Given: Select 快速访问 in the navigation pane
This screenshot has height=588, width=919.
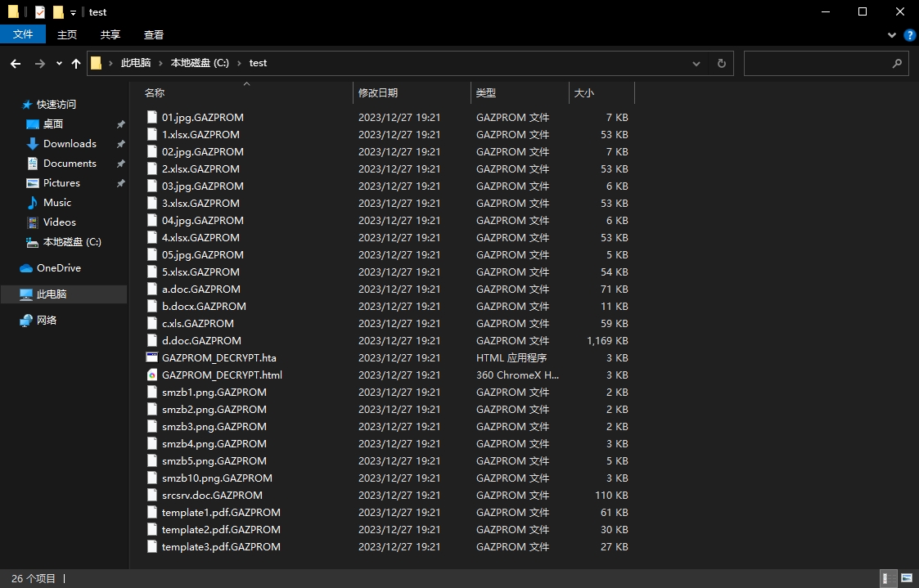Looking at the screenshot, I should click(56, 104).
